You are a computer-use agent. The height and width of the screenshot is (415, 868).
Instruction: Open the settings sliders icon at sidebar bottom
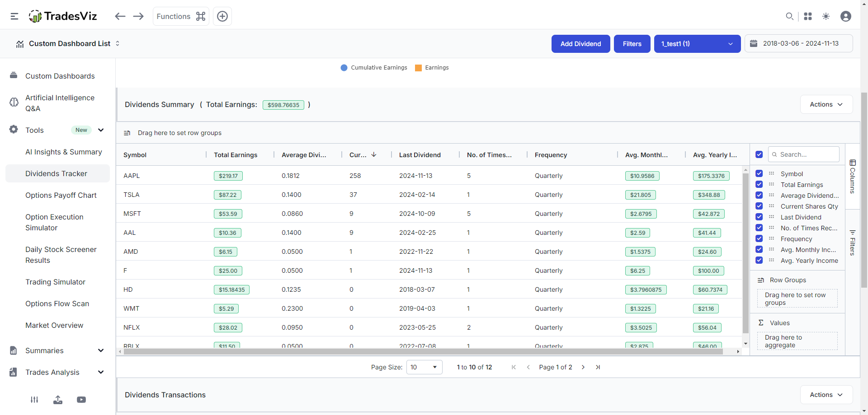(x=34, y=400)
